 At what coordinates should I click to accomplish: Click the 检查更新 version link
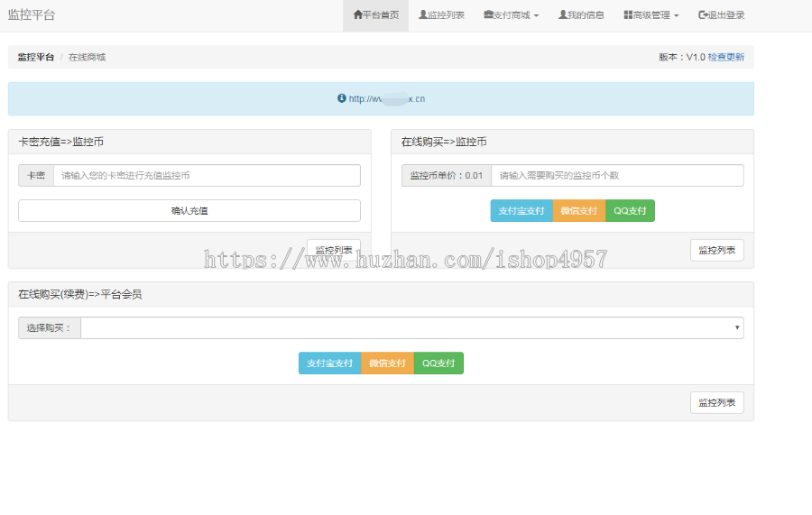click(726, 57)
